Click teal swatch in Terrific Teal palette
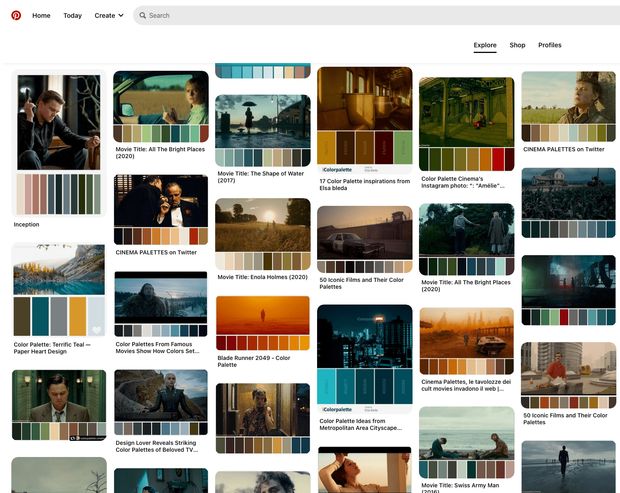 pyautogui.click(x=40, y=316)
